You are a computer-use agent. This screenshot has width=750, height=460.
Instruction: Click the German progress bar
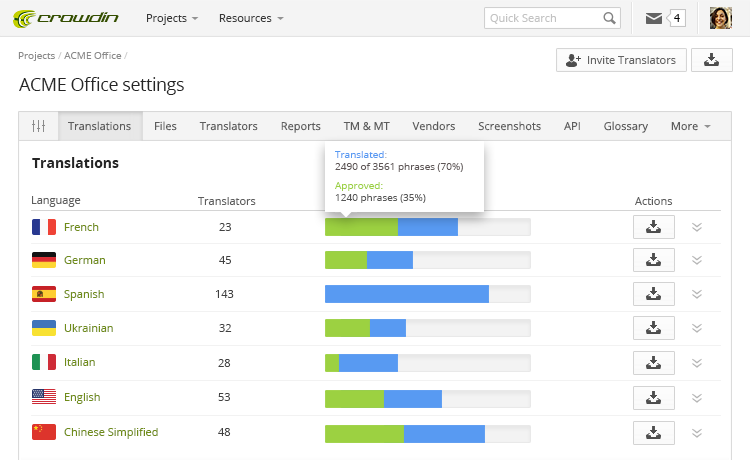[x=428, y=260]
